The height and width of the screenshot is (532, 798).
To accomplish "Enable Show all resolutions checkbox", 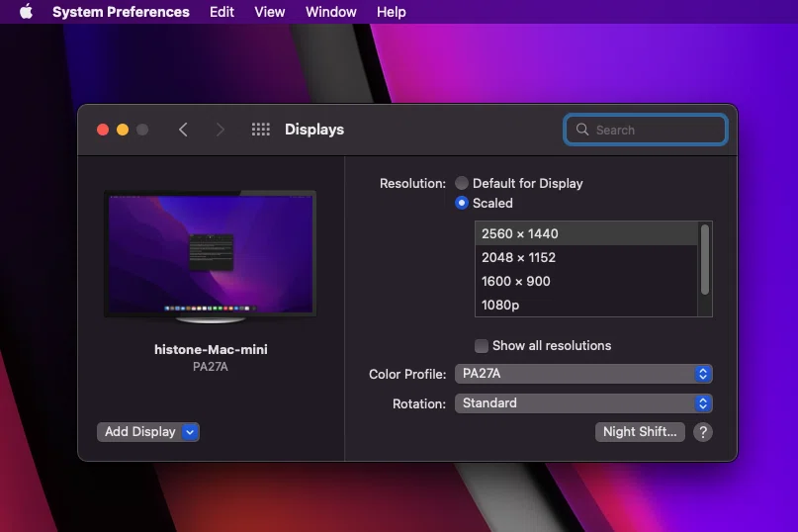I will point(481,346).
